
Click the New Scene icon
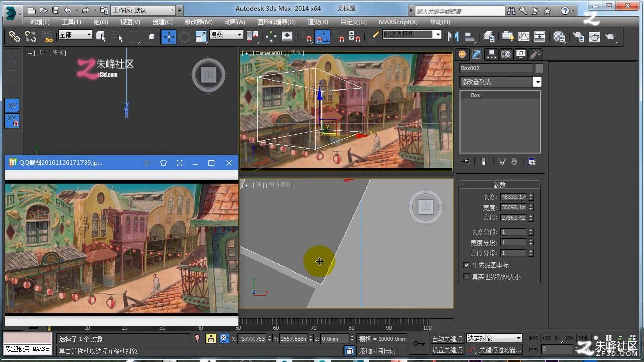click(x=32, y=10)
